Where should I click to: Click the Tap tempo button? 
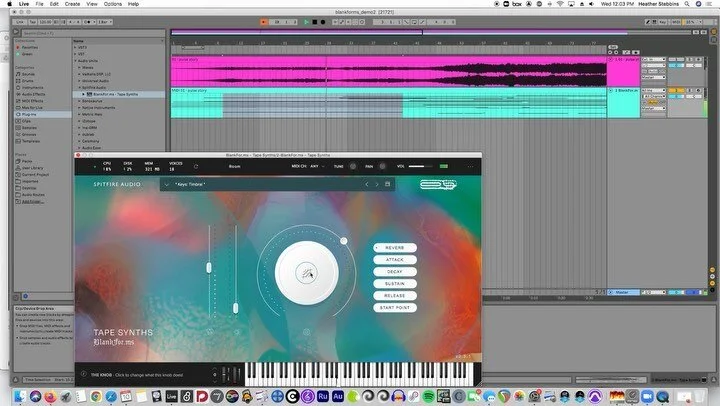(x=33, y=22)
